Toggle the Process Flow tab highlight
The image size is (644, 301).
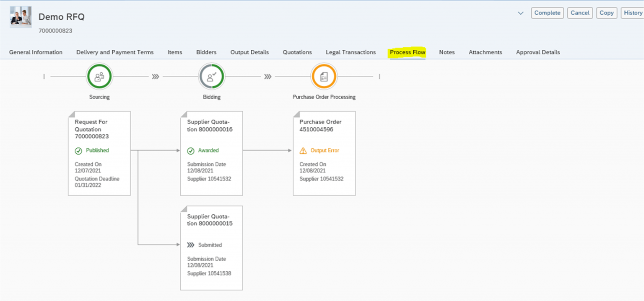click(407, 52)
